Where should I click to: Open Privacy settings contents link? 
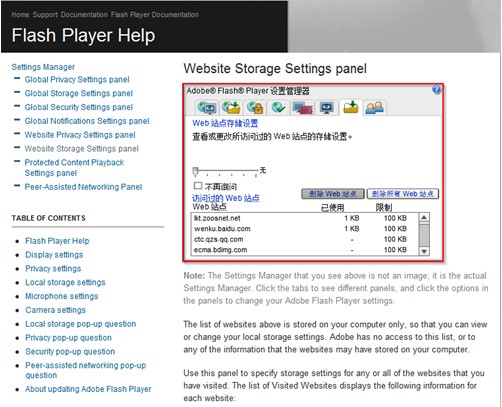[x=53, y=268]
